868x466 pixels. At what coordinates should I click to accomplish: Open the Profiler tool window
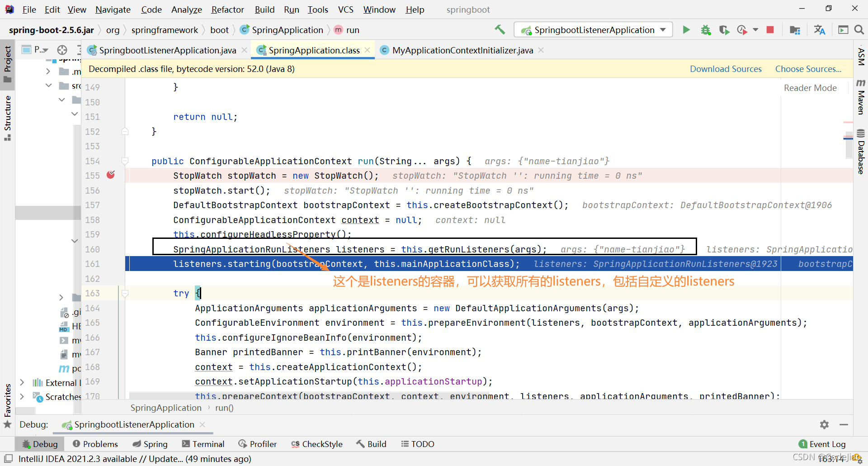pos(258,444)
